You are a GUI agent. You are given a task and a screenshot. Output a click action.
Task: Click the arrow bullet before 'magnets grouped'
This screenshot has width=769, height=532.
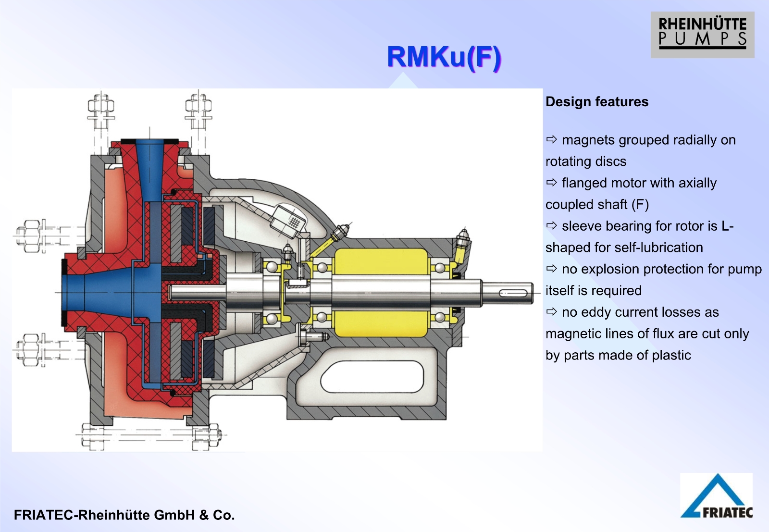551,139
